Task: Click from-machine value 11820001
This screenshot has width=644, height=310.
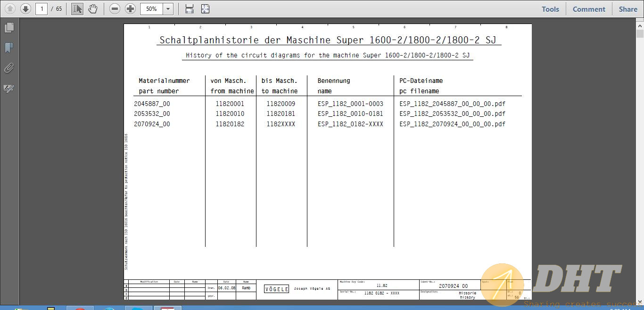Action: [x=230, y=104]
